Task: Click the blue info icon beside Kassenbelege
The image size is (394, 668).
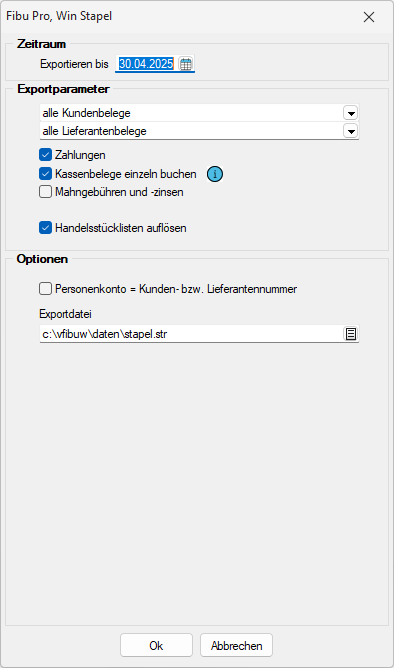Action: 215,174
